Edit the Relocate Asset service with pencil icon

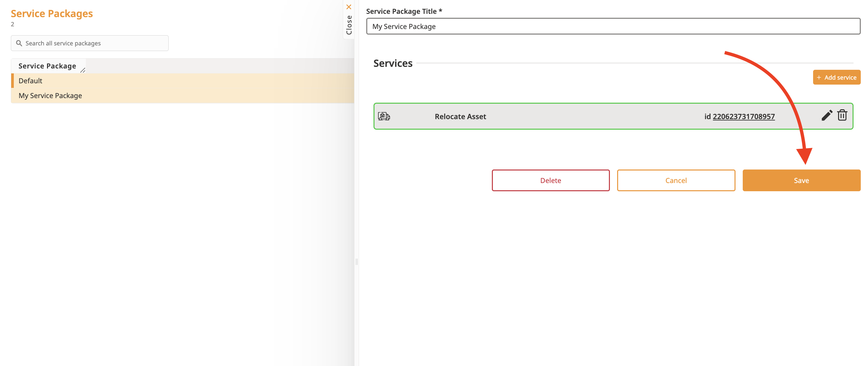click(x=827, y=116)
